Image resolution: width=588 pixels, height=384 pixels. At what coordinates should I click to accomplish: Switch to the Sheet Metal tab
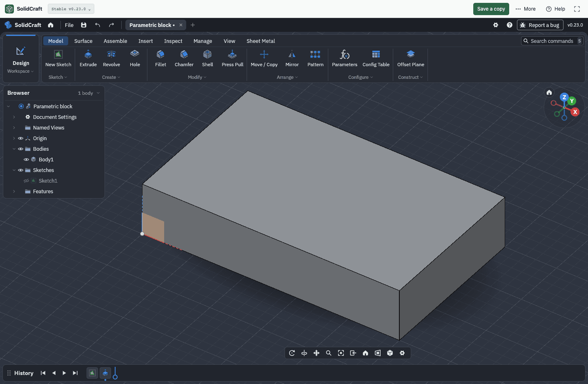[261, 41]
